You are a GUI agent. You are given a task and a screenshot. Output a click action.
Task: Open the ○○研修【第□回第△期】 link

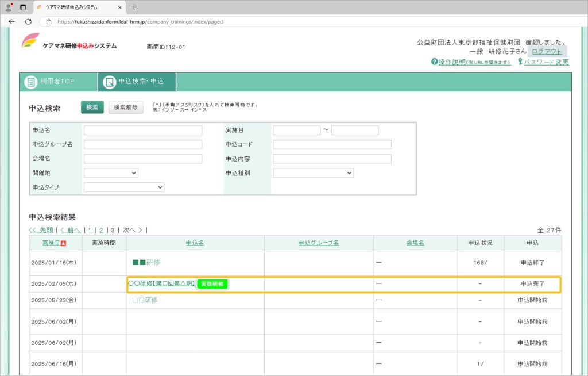coord(161,283)
